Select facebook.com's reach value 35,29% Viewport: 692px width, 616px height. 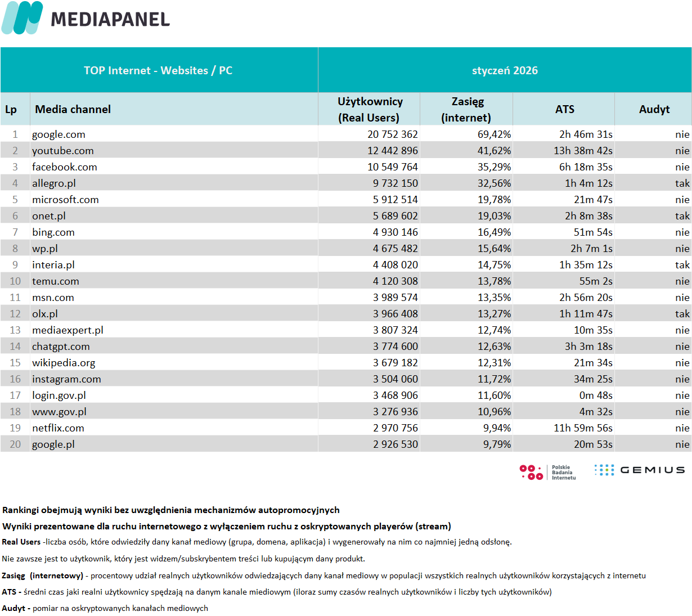point(494,167)
